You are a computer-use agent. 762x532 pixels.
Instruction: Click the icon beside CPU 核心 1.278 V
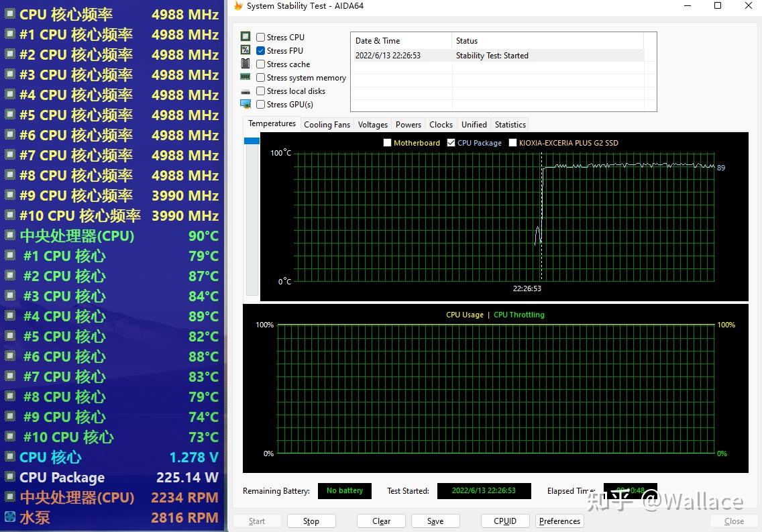(x=9, y=456)
